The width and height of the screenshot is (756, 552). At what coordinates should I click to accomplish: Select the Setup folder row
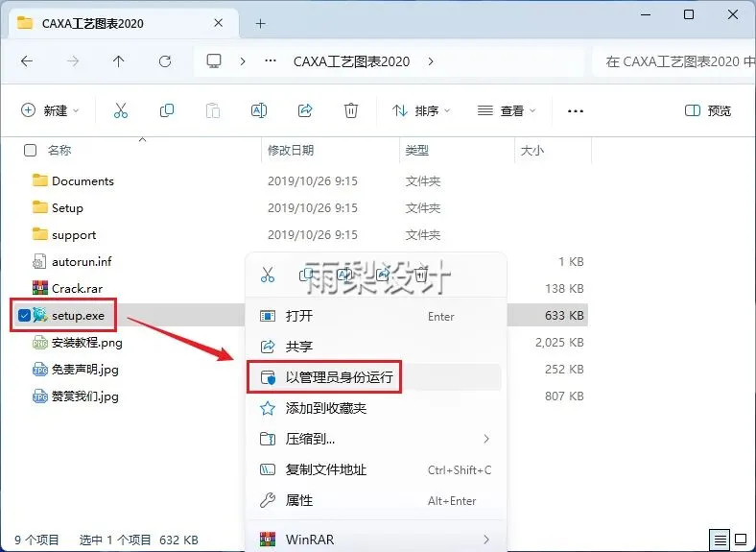click(299, 208)
